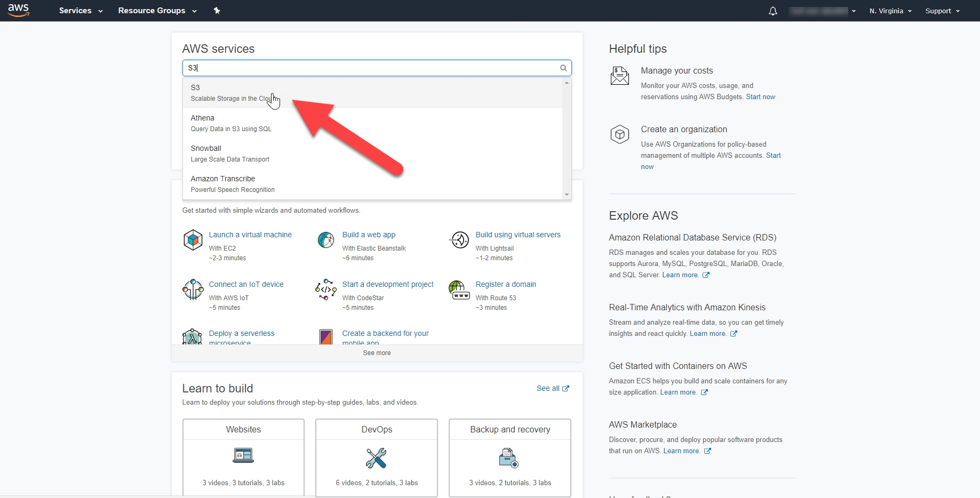The width and height of the screenshot is (980, 498).
Task: Click Start now under Manage your costs
Action: click(760, 97)
